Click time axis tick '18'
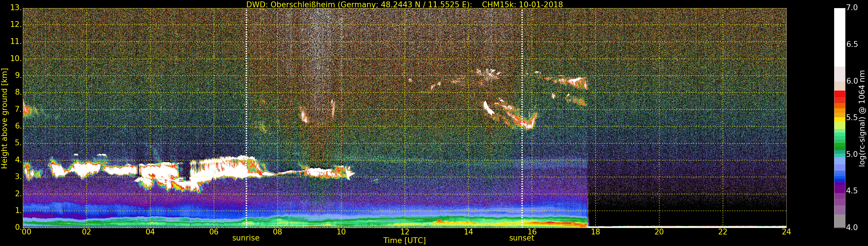Viewport: 868px width, 246px height. point(595,232)
